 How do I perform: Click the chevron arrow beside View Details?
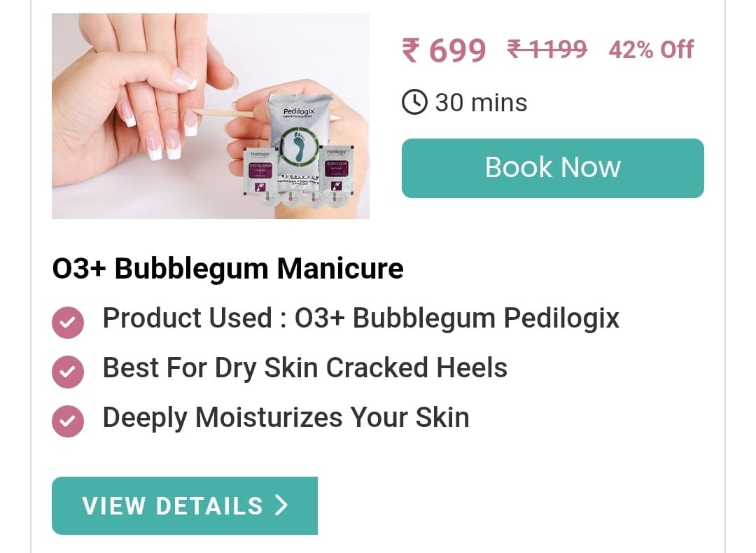click(x=281, y=505)
